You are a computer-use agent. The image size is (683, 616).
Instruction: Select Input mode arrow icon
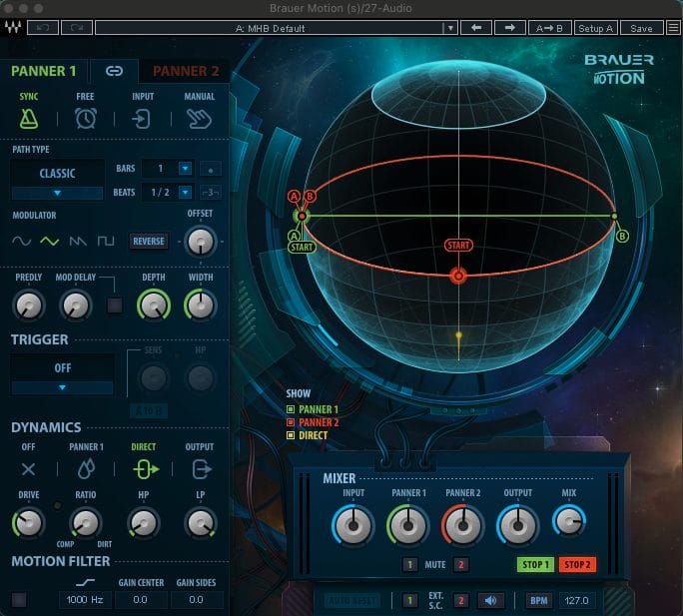tap(142, 119)
